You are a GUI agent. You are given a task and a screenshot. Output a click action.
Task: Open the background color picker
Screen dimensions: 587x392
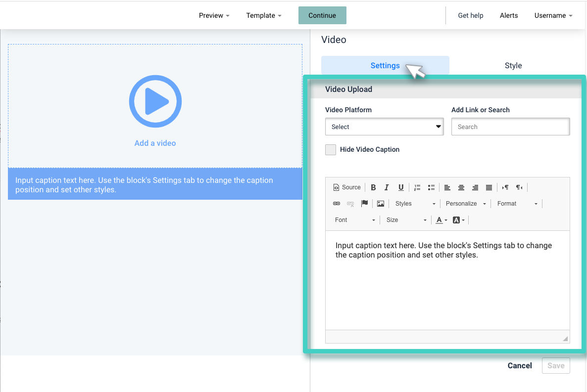pyautogui.click(x=459, y=220)
